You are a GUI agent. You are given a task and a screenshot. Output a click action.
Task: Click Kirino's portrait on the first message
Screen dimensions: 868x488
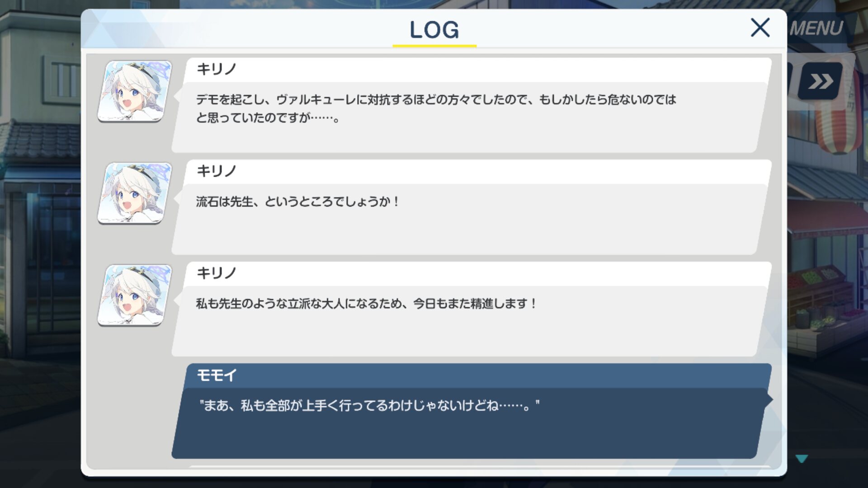135,91
